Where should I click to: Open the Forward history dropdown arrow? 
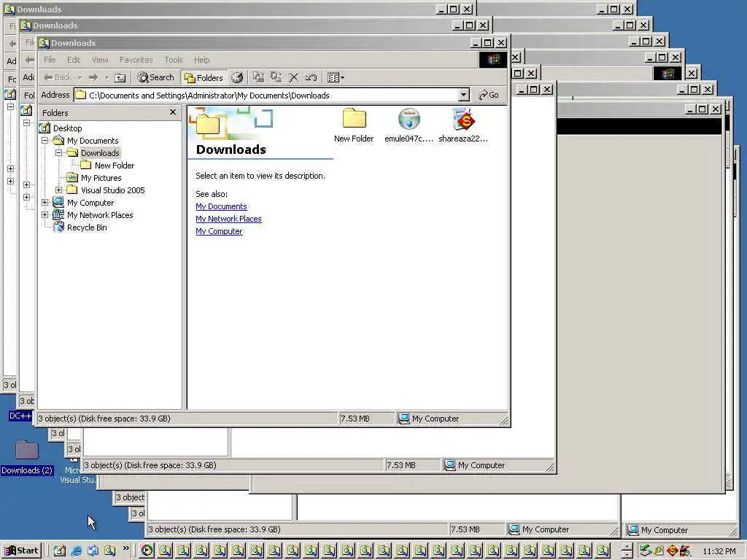click(107, 77)
